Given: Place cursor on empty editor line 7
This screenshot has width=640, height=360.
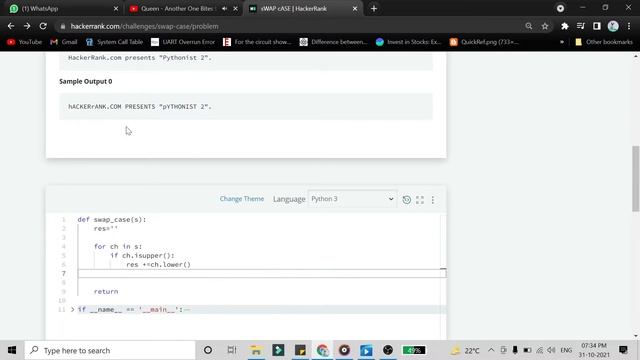Looking at the screenshot, I should 262,273.
